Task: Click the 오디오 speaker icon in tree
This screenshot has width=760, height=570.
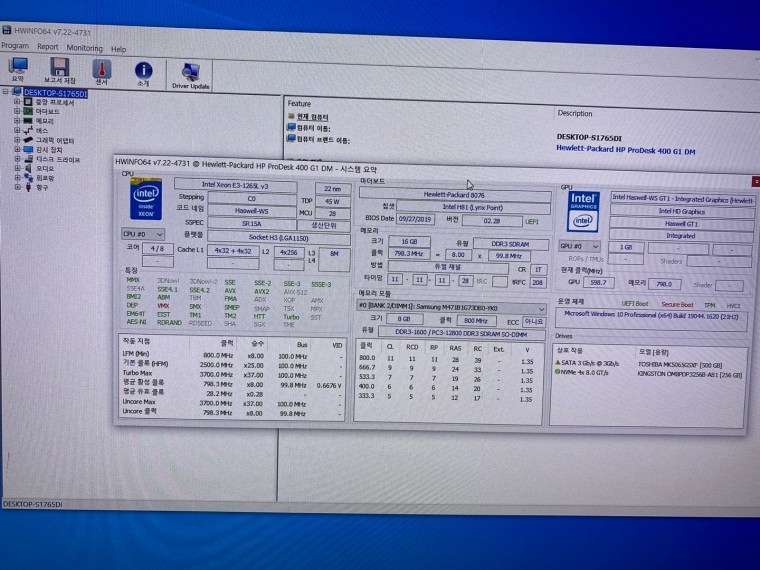Action: [28, 168]
